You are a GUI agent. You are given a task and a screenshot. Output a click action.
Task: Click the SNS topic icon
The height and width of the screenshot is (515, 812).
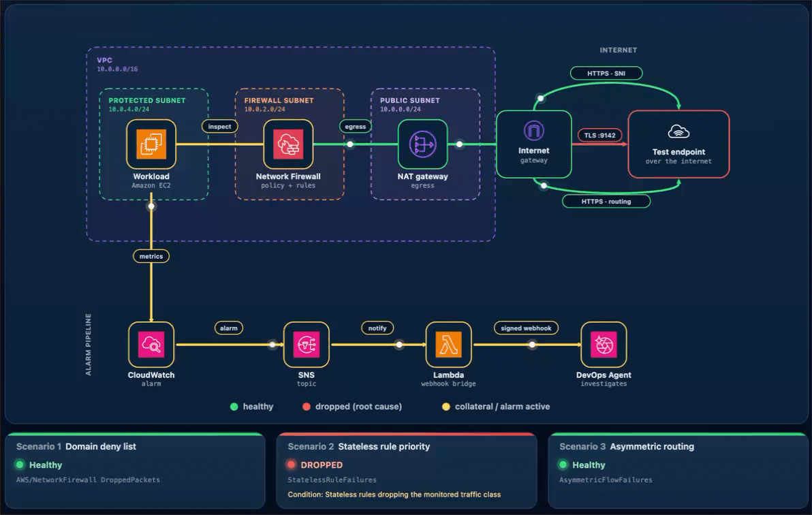[306, 345]
